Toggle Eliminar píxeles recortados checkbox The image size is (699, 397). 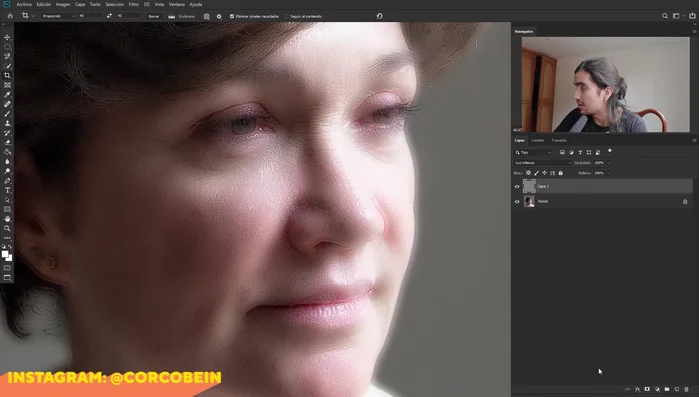click(x=232, y=16)
